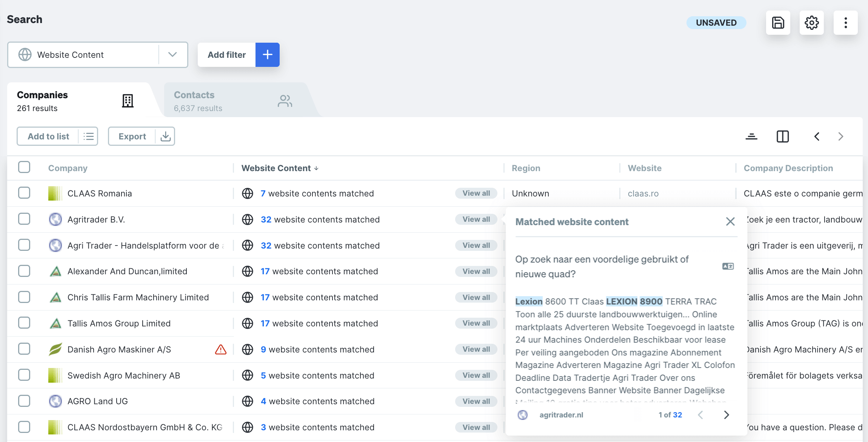Click the translate icon in the matched content popup
The width and height of the screenshot is (868, 442).
[x=728, y=266]
